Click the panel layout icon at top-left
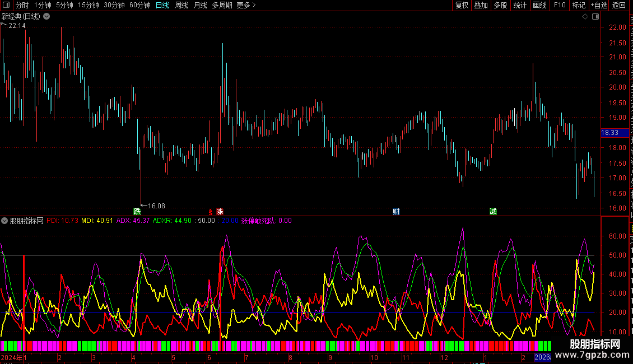633x364 pixels. pyautogui.click(x=6, y=5)
